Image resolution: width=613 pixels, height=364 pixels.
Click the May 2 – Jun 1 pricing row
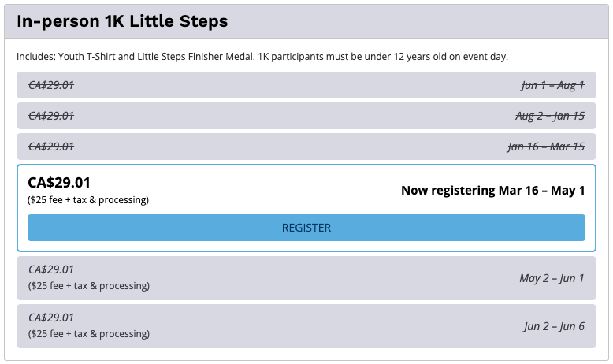[x=306, y=277]
